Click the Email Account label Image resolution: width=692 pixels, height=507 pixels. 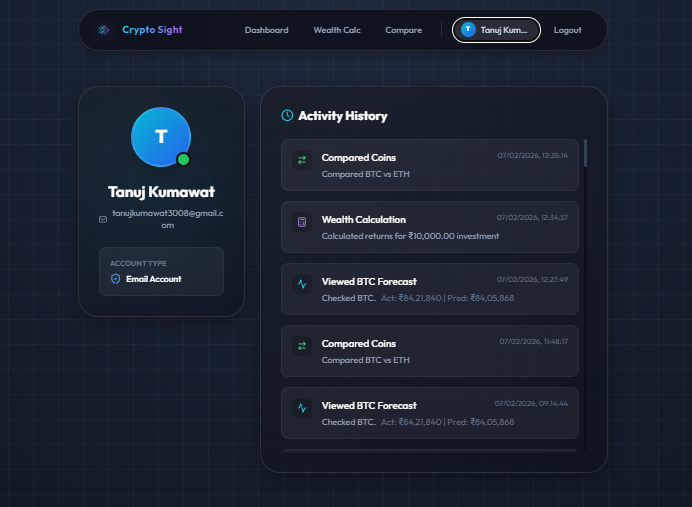(154, 279)
